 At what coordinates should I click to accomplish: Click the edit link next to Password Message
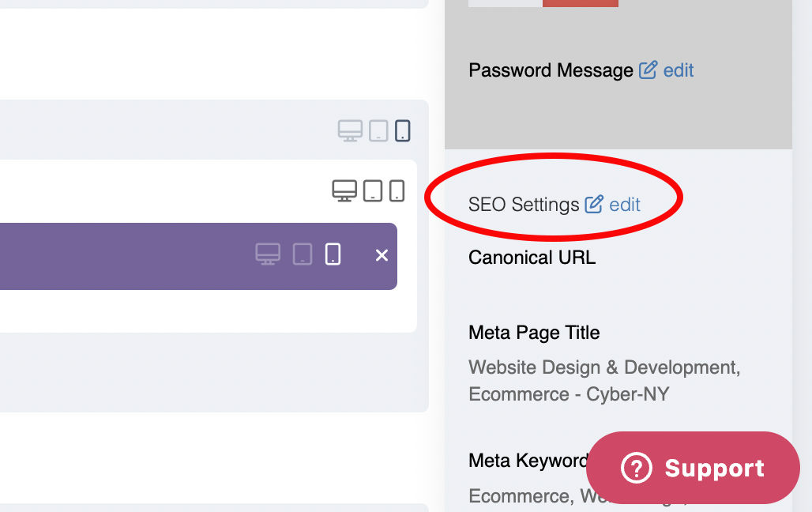coord(677,70)
